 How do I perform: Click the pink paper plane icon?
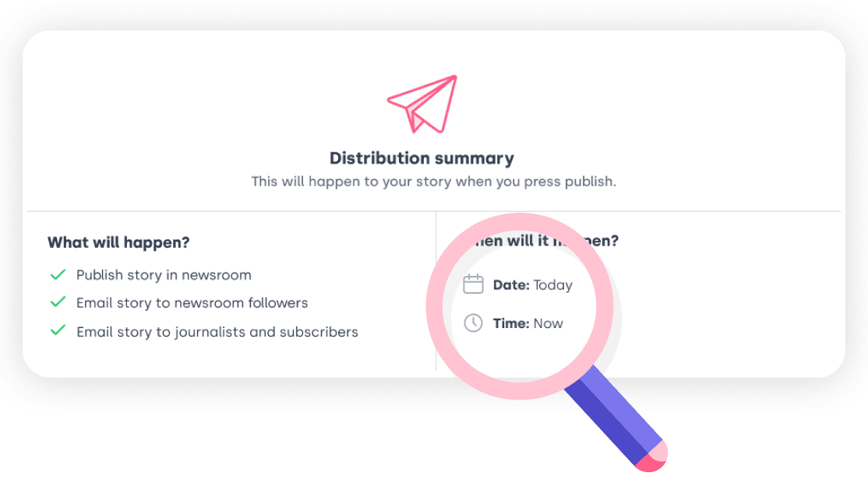(x=423, y=104)
